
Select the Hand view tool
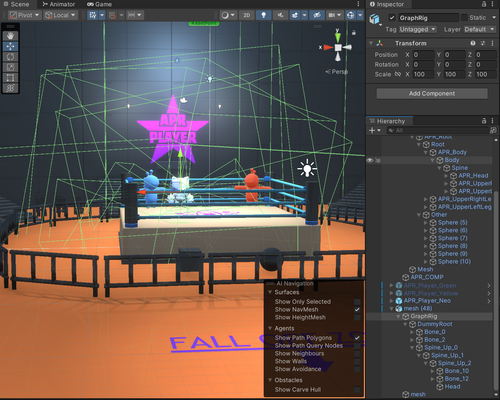(10, 36)
